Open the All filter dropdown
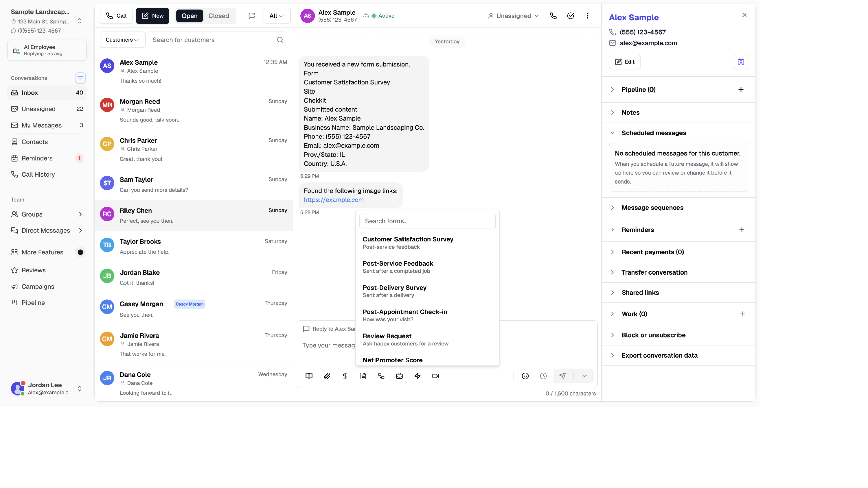 277,16
